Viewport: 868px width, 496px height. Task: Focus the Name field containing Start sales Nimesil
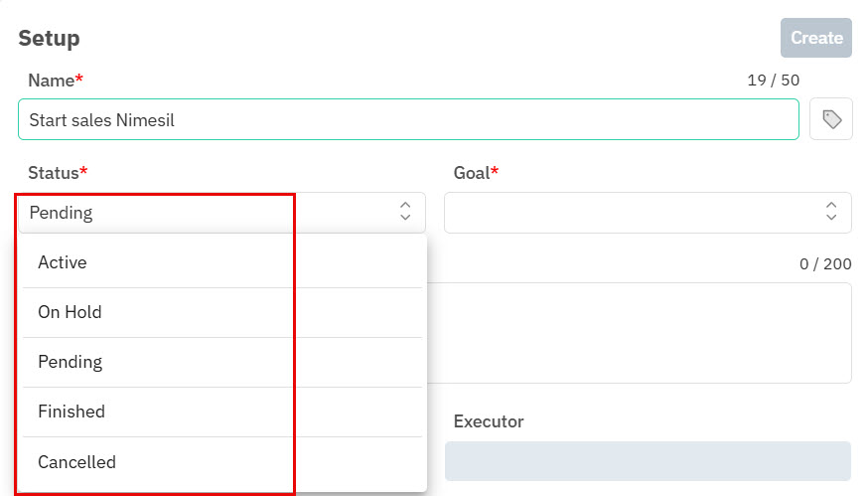click(408, 119)
